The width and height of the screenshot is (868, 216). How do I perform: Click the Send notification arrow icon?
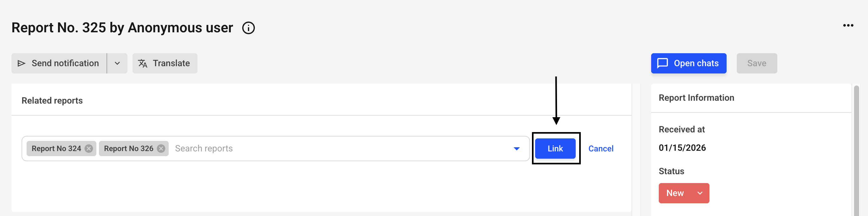(22, 63)
